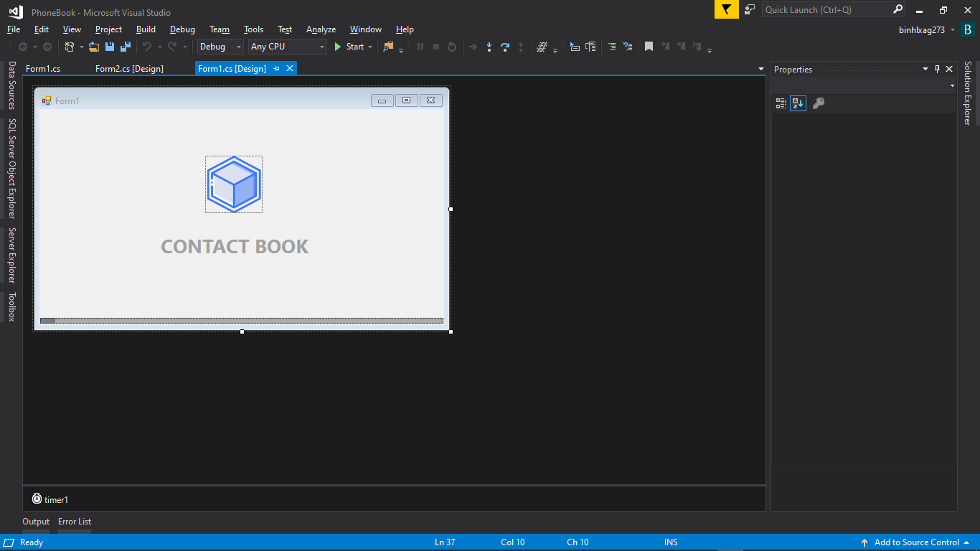Select the progress bar on Form1
This screenshot has height=551, width=980.
(x=242, y=321)
